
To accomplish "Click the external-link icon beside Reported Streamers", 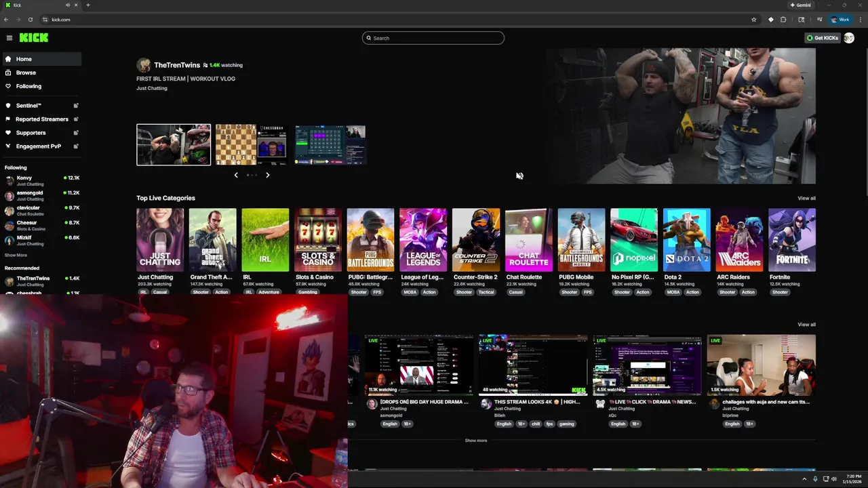I will pos(76,119).
